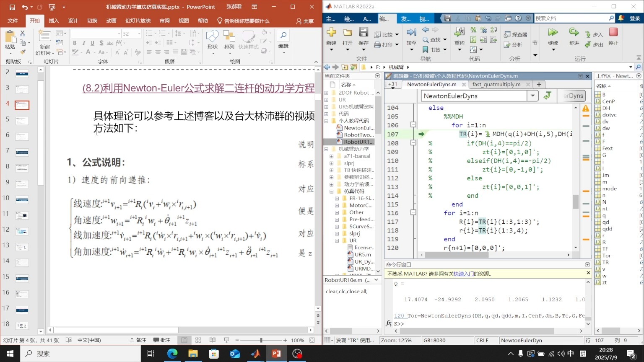Click the 重构 (Refactor) fx icon in MATLAB

pos(460,32)
